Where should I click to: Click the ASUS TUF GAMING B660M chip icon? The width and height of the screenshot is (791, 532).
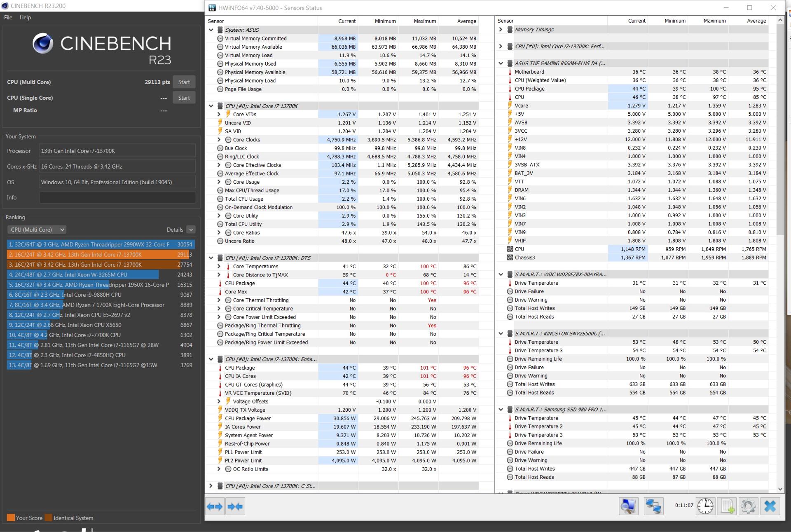point(510,63)
